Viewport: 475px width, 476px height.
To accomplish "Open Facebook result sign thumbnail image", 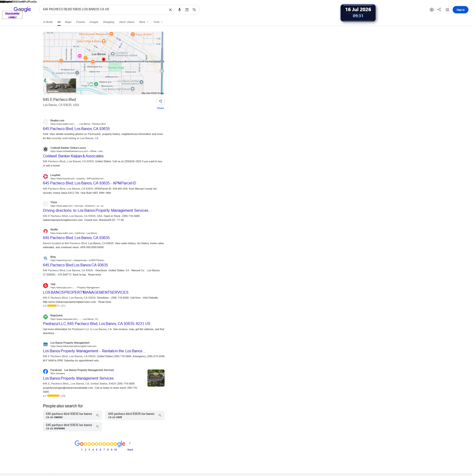I will pos(157,380).
